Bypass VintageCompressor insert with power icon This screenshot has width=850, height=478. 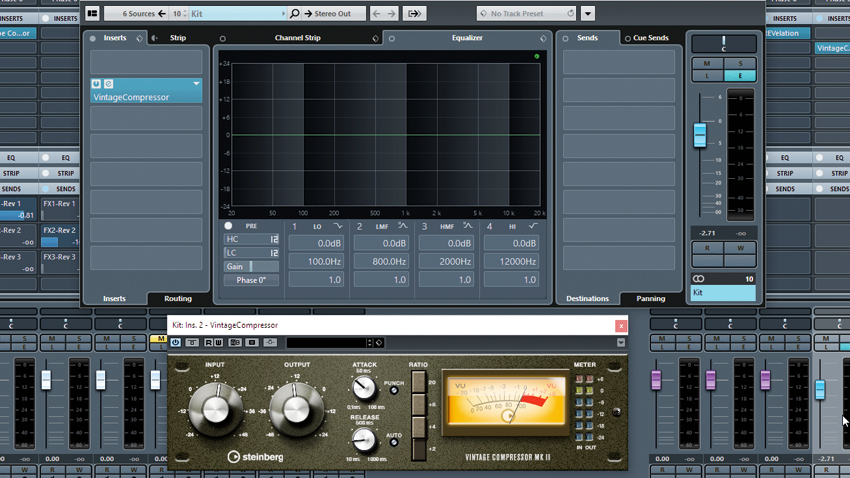point(96,84)
